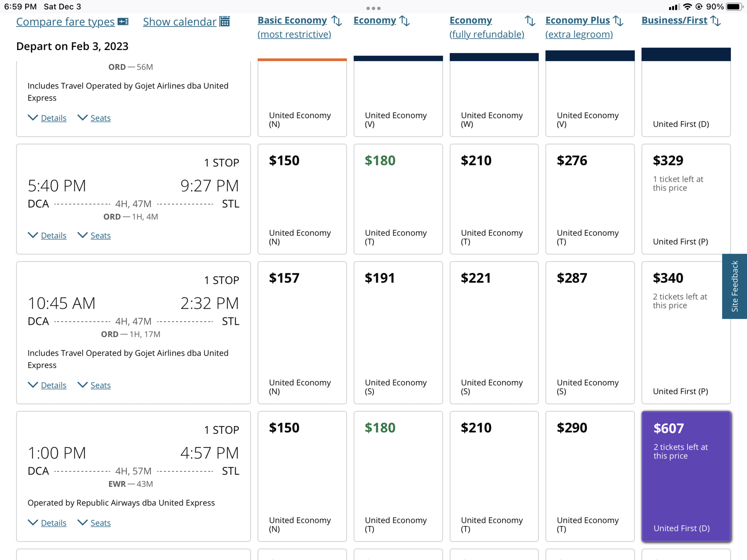Open the Site Feedback side tab

click(x=734, y=286)
